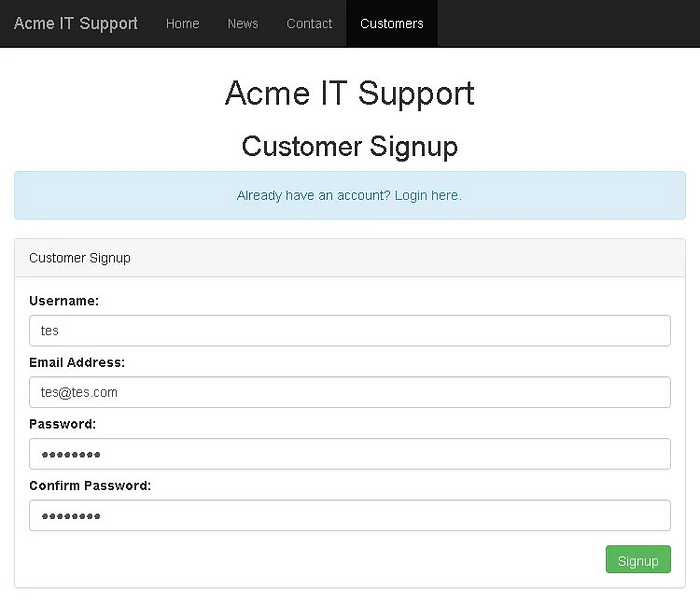Go to the News page

coord(243,24)
